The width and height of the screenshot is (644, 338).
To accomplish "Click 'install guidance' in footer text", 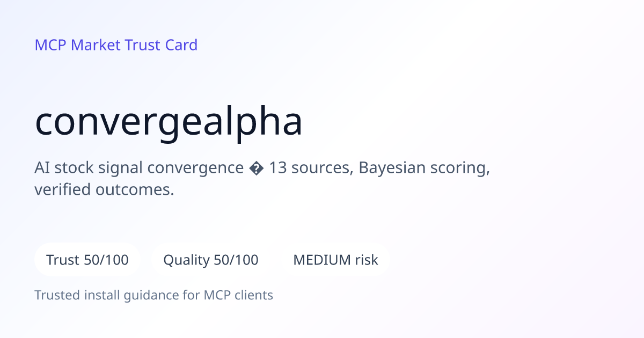I will click(130, 295).
